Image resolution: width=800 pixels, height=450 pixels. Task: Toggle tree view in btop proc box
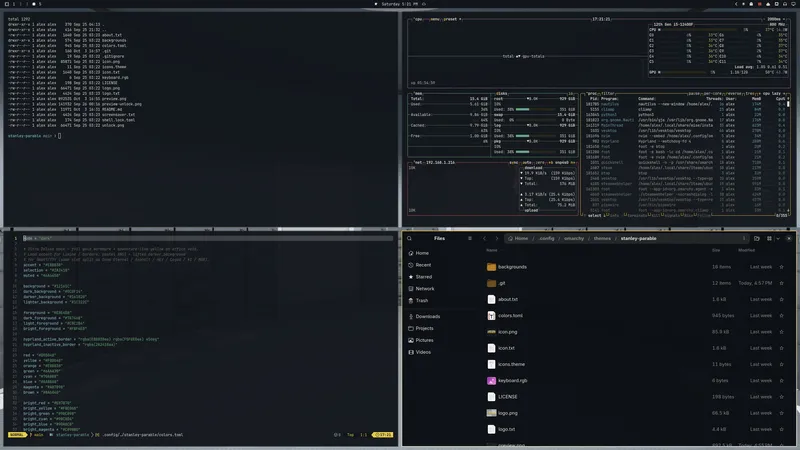point(751,93)
